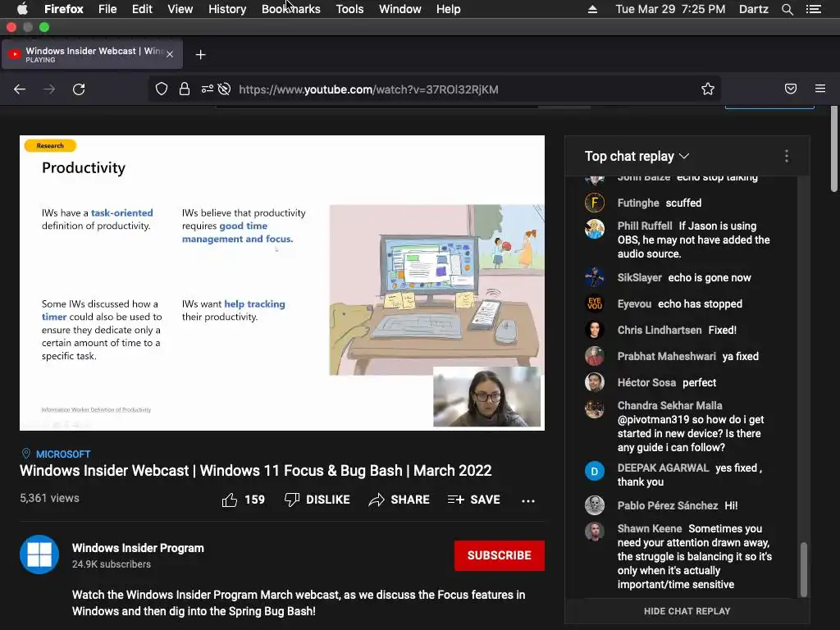
Task: Open the Control Center list icon
Action: 813,9
